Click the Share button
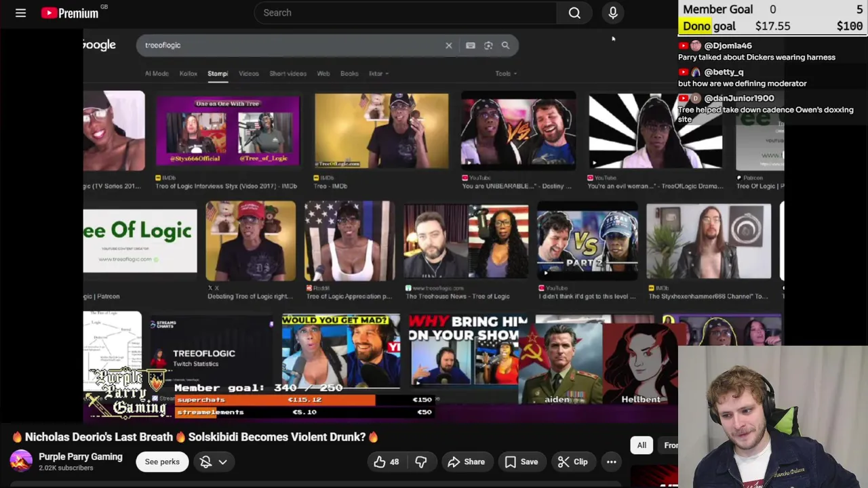The image size is (868, 488). [466, 462]
